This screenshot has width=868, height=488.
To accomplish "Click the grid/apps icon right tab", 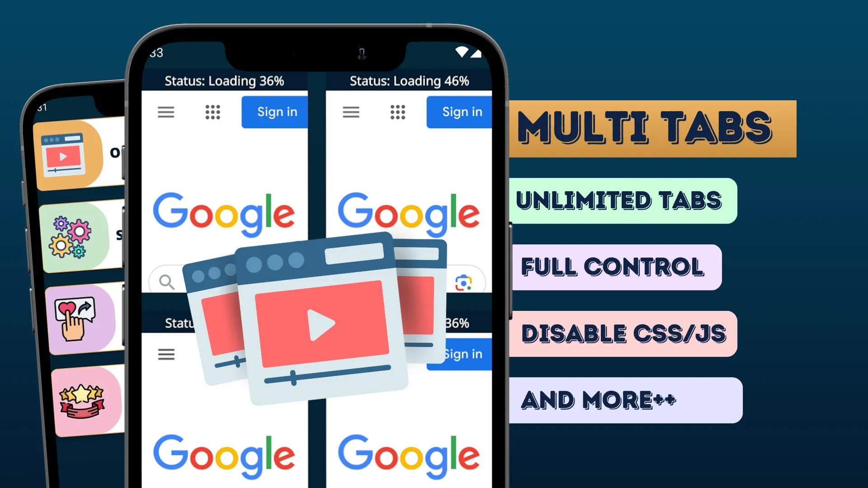I will [x=398, y=112].
